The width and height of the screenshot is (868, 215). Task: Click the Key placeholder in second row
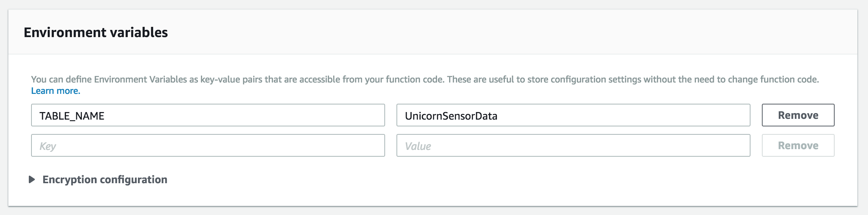point(48,146)
